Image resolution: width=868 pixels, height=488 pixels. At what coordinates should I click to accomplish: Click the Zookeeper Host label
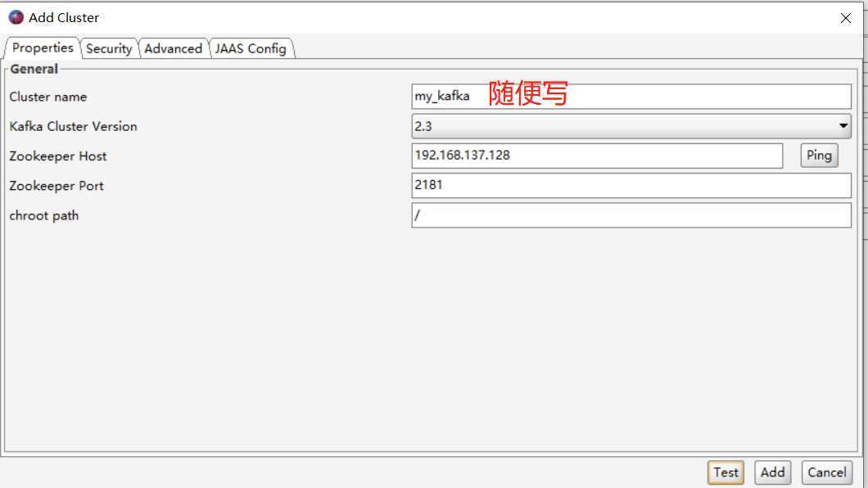[x=58, y=156]
